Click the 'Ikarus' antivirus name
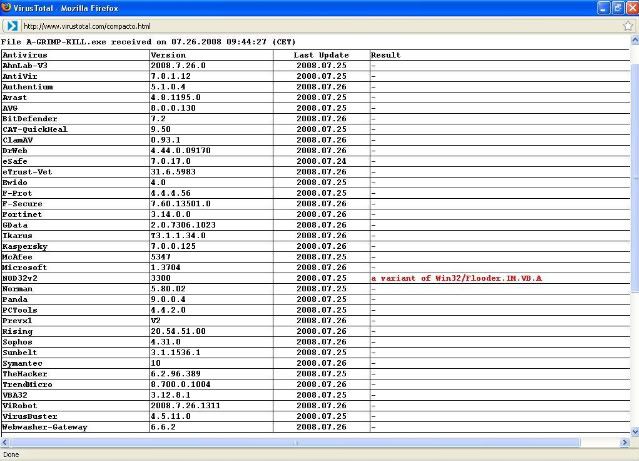Viewport: 639px width, 461px height. point(17,236)
